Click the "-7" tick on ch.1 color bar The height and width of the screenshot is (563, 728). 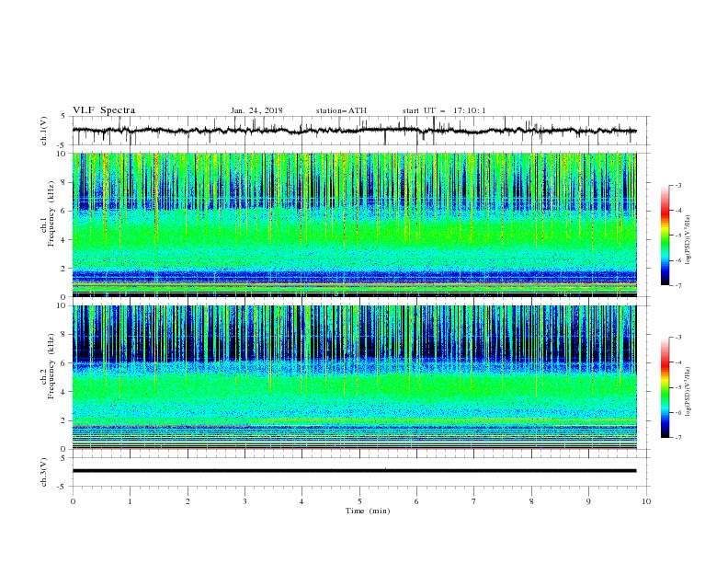[678, 286]
